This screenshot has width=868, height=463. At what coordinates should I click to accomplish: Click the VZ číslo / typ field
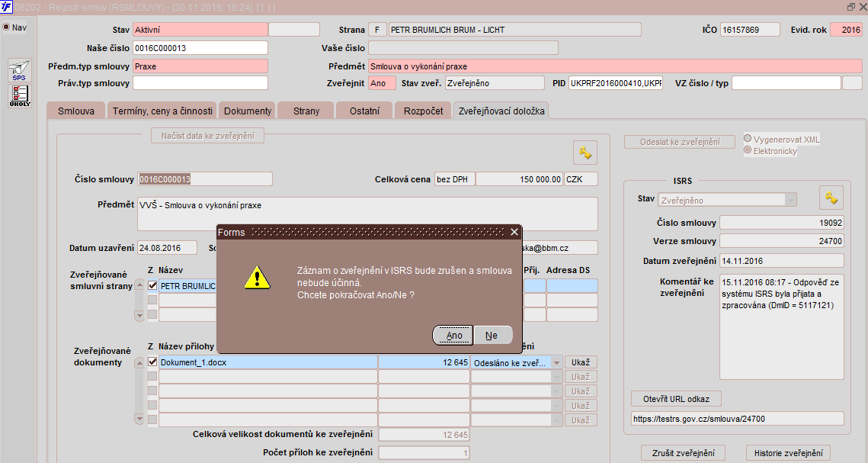(786, 82)
